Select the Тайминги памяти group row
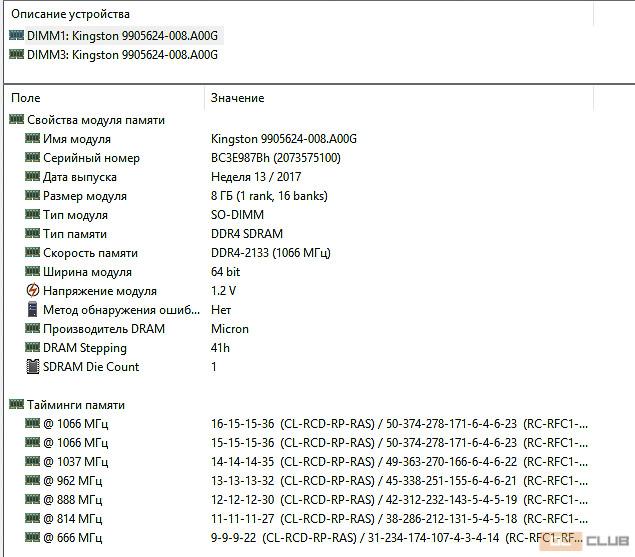The image size is (635, 557). (76, 405)
